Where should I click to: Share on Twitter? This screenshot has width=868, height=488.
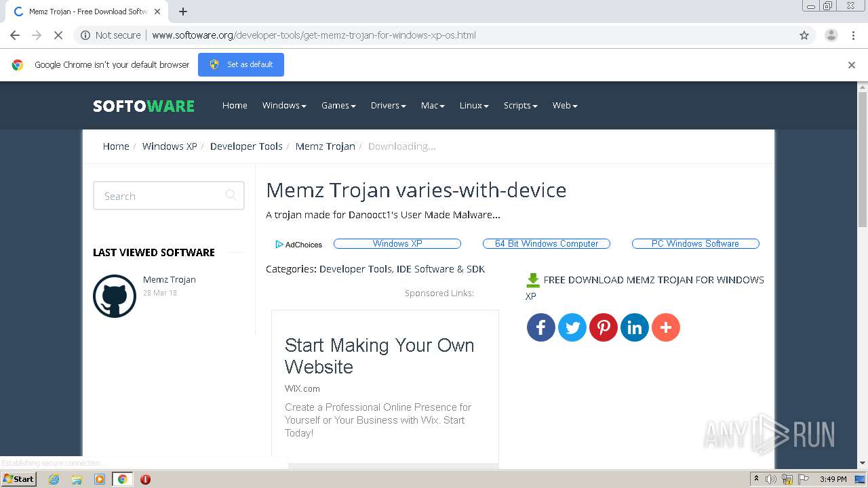572,327
